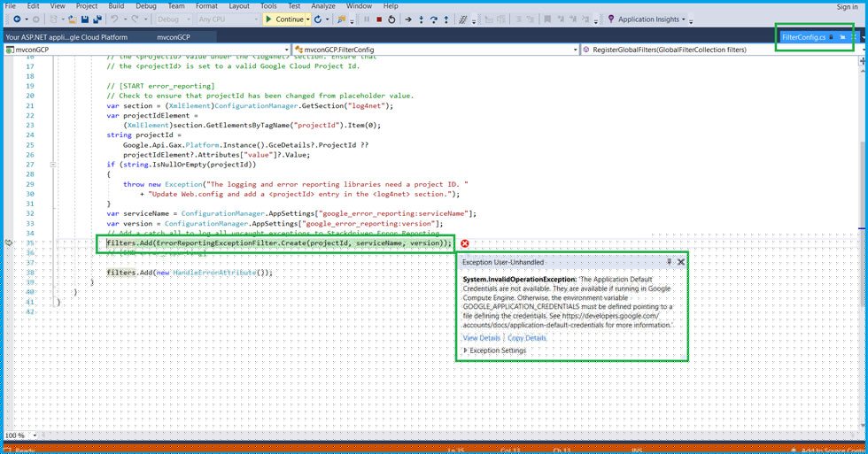Screen dimensions: 868x454
Task: Click the Copy Details link
Action: tap(527, 338)
